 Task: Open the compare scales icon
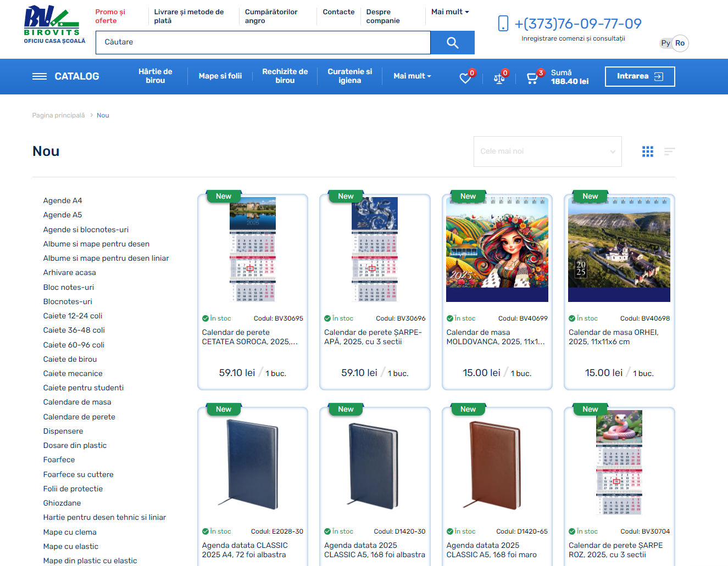coord(499,78)
